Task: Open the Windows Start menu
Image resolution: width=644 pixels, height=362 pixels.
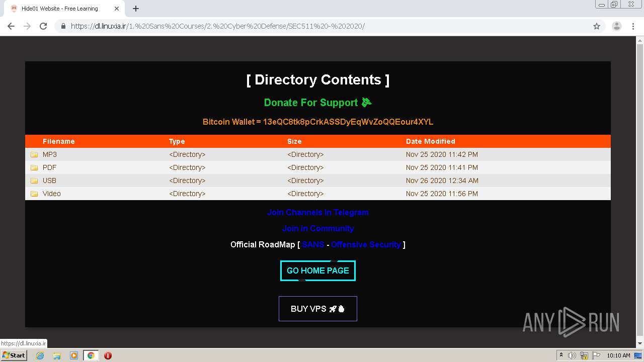Action: (x=14, y=355)
